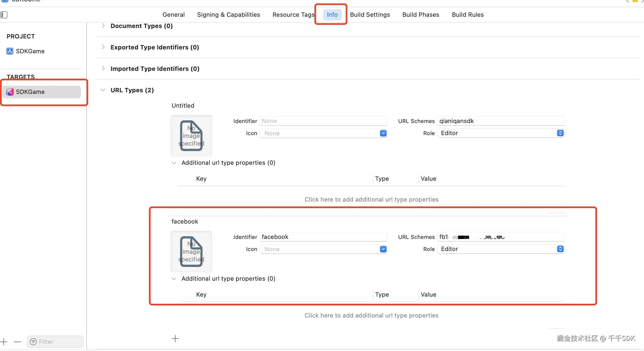Image resolution: width=644 pixels, height=351 pixels.
Task: Expand Exported Type Identifiers section
Action: pos(103,47)
